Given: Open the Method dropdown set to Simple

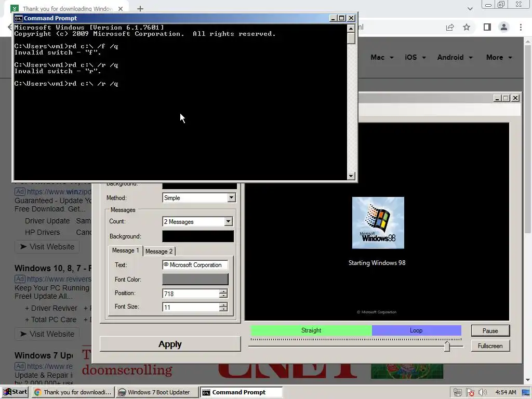Looking at the screenshot, I should click(231, 197).
